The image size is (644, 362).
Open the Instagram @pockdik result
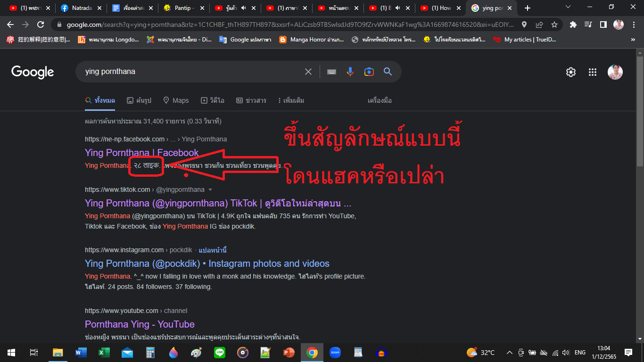[x=207, y=263]
